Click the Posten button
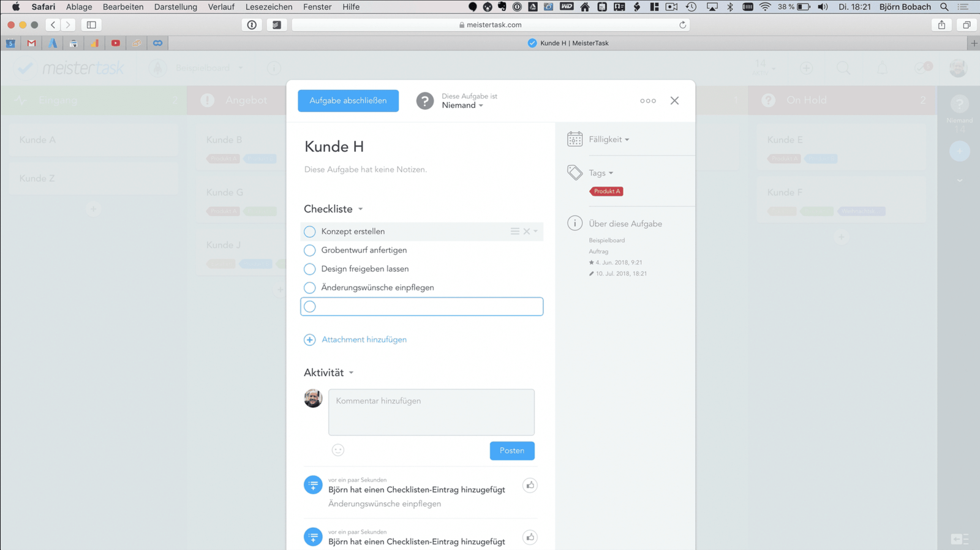The image size is (980, 550). [512, 451]
